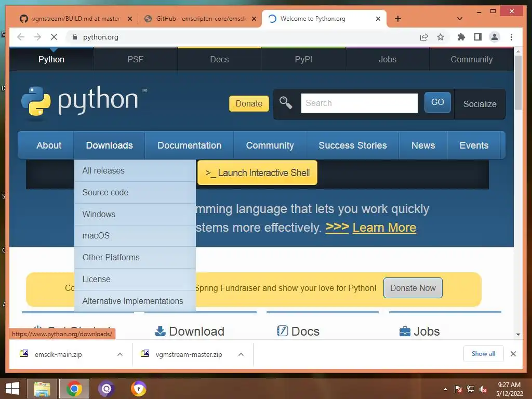
Task: Close the downloads bar
Action: tap(513, 354)
